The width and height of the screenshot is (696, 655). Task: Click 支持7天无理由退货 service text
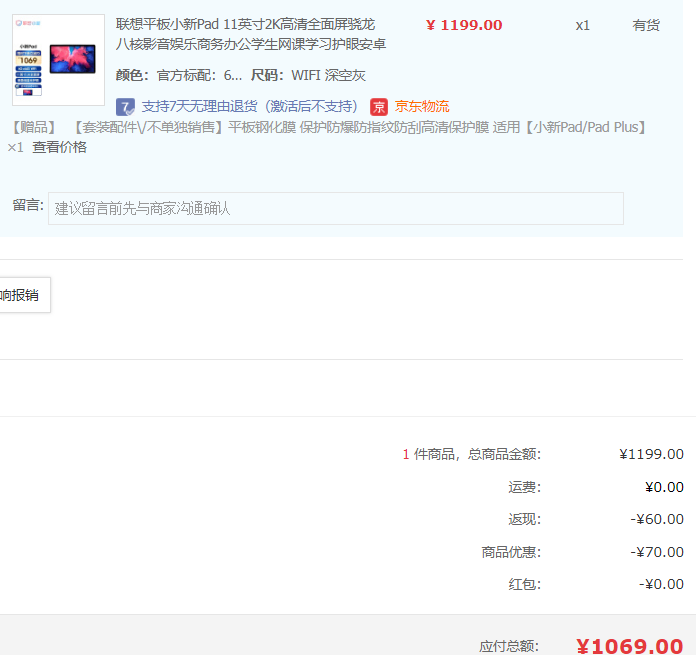(x=249, y=107)
